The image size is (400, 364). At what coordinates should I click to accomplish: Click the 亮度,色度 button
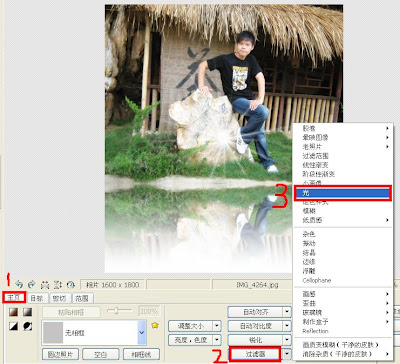pos(190,340)
